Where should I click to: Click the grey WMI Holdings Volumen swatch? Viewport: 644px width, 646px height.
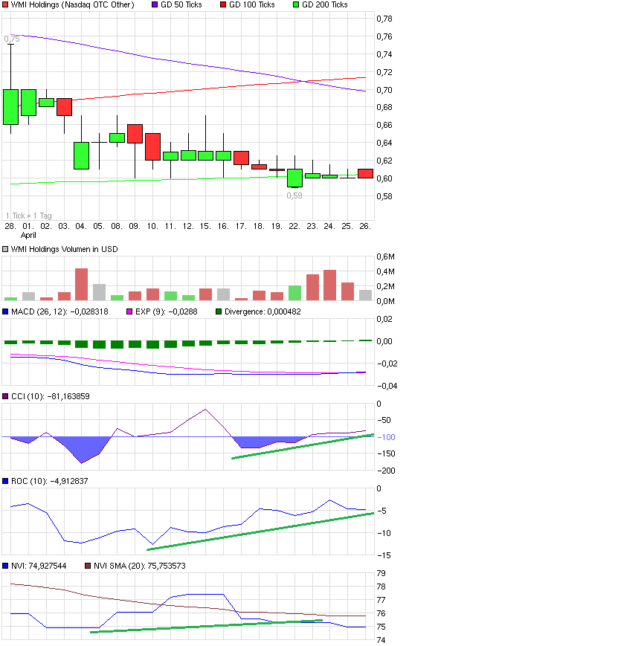pyautogui.click(x=5, y=249)
